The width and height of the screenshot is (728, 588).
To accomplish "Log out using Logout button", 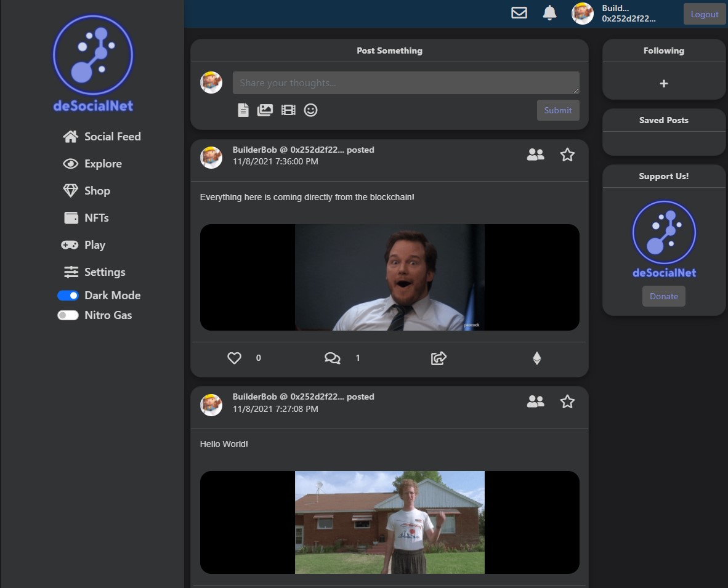I will (x=705, y=14).
